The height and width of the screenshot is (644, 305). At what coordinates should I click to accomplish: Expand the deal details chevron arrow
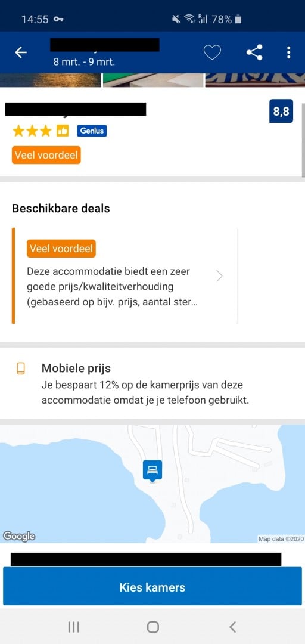(219, 276)
